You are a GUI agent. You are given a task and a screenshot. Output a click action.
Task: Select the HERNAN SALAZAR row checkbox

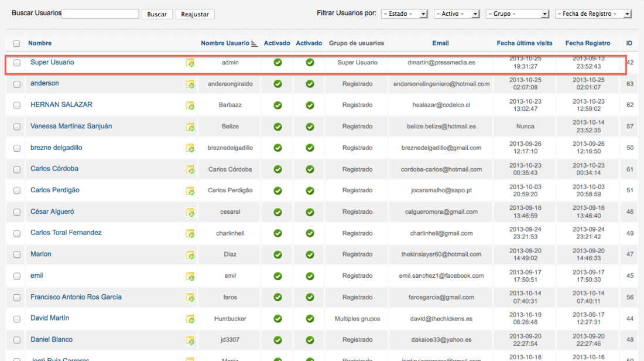[x=17, y=105]
